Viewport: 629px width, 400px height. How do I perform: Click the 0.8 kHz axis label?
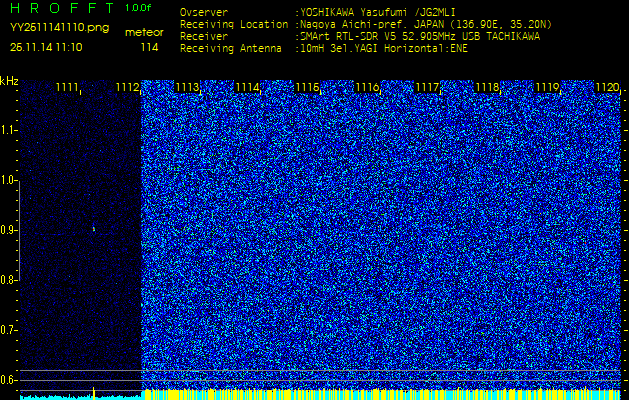[x=8, y=280]
